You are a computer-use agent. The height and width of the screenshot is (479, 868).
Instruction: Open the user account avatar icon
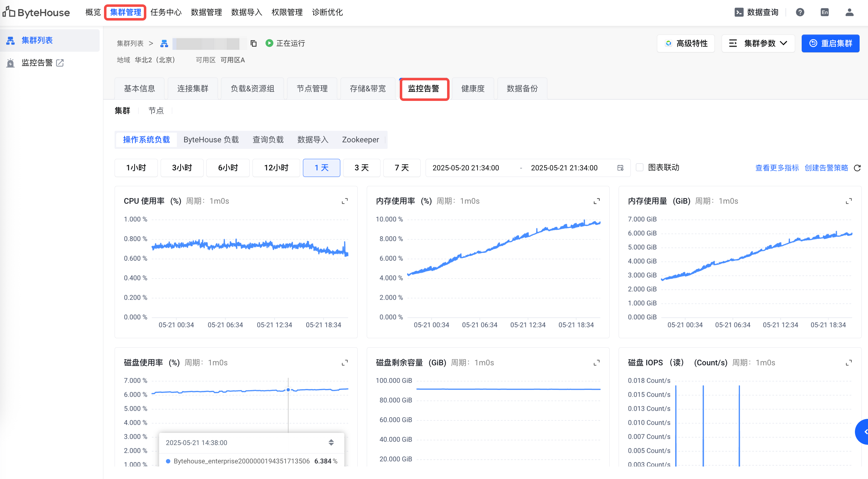[x=849, y=12]
